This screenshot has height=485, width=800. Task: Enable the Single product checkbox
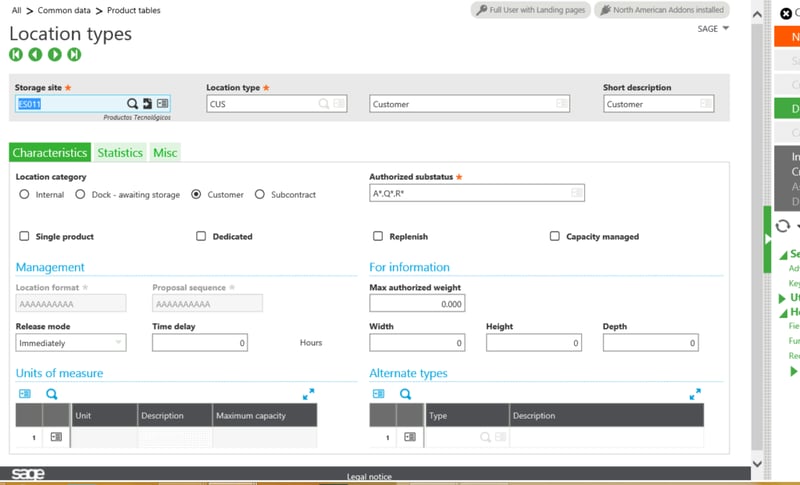pos(24,237)
